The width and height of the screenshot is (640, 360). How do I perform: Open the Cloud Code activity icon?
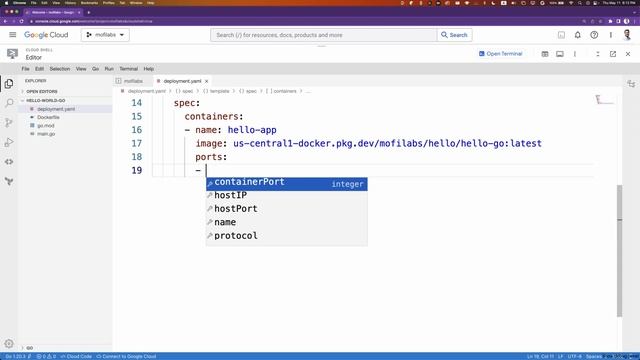click(9, 162)
